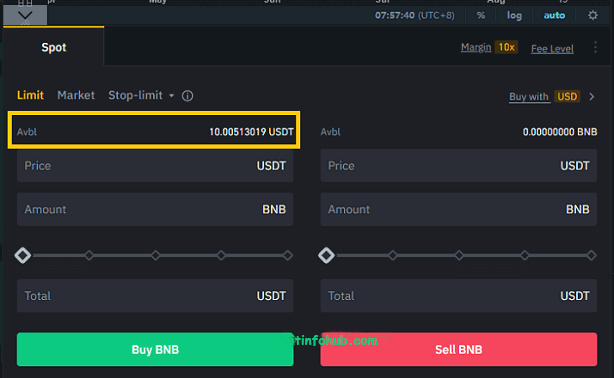Click the red Sell BNB button
The image size is (614, 378).
[459, 349]
